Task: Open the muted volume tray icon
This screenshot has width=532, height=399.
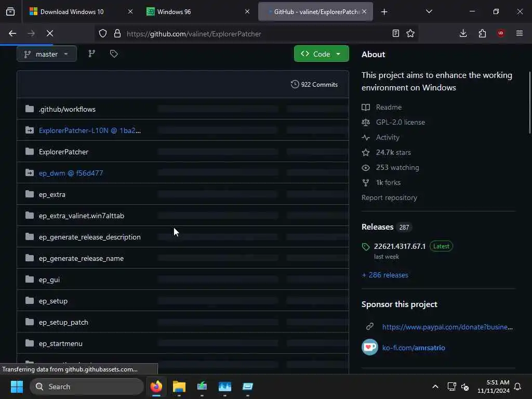Action: click(x=465, y=387)
